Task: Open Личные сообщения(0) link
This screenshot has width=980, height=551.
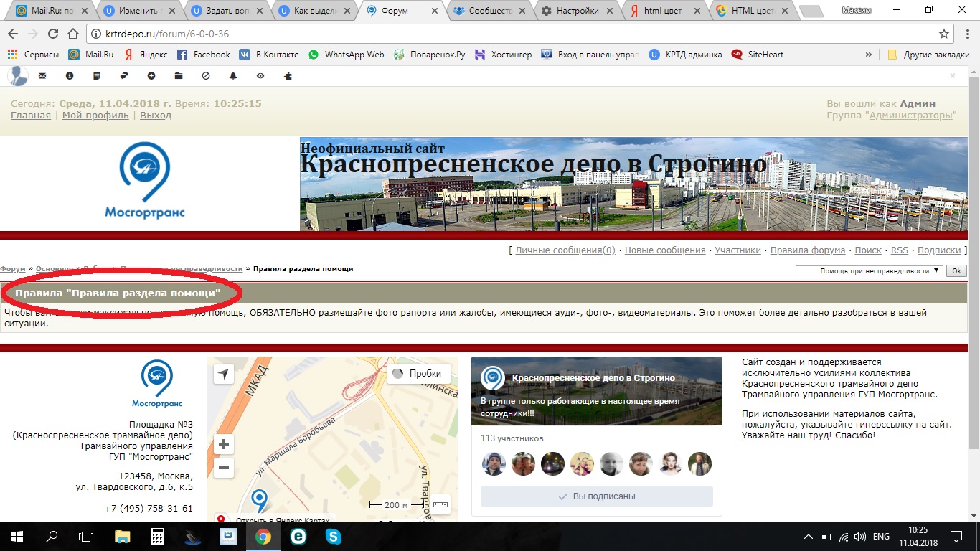Action: 565,250
